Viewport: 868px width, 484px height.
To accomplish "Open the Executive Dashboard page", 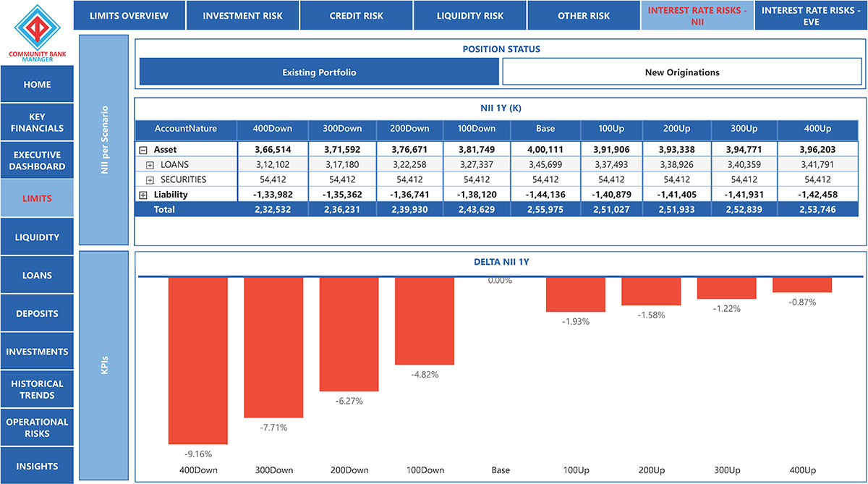I will [37, 161].
